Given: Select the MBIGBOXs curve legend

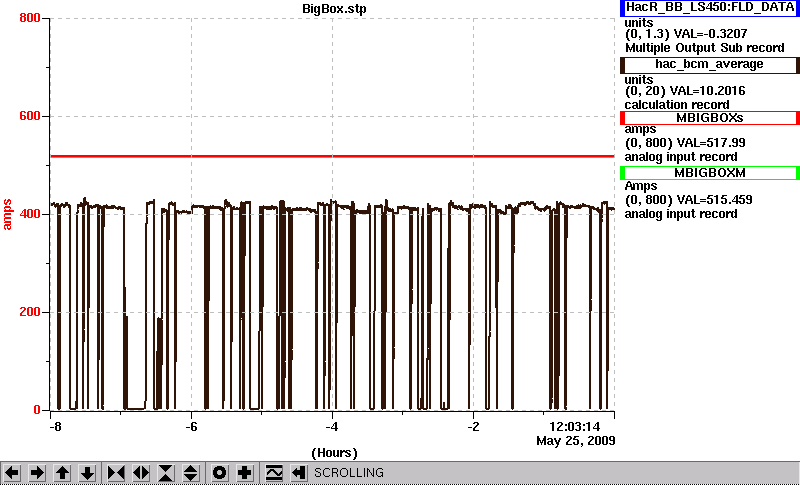Looking at the screenshot, I should [x=710, y=118].
